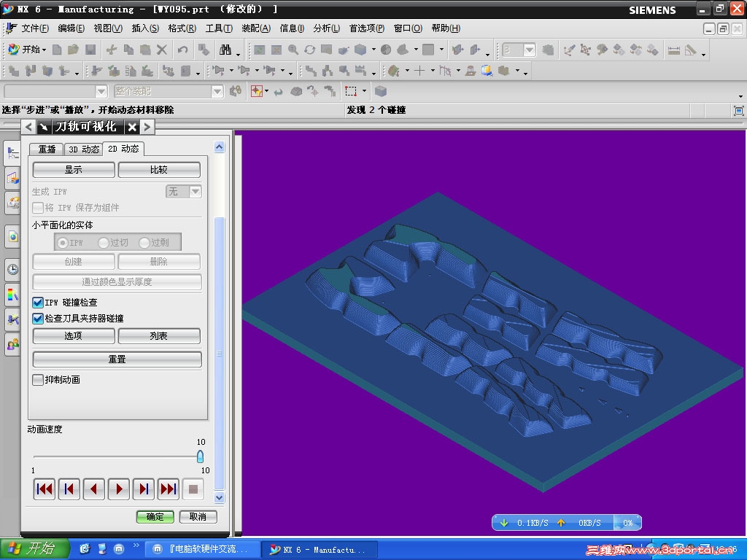
Task: Click the Stop playback button
Action: pyautogui.click(x=193, y=489)
